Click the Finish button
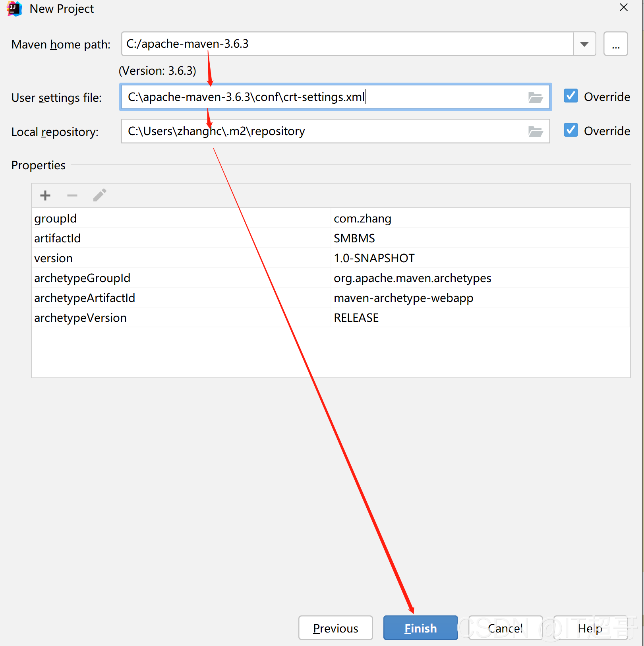The height and width of the screenshot is (646, 644). pos(420,628)
